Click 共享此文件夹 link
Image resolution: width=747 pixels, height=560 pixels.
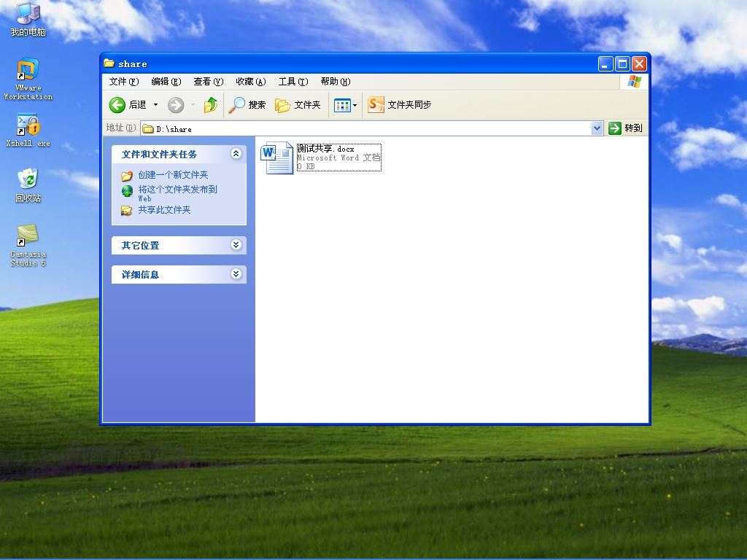click(x=164, y=210)
